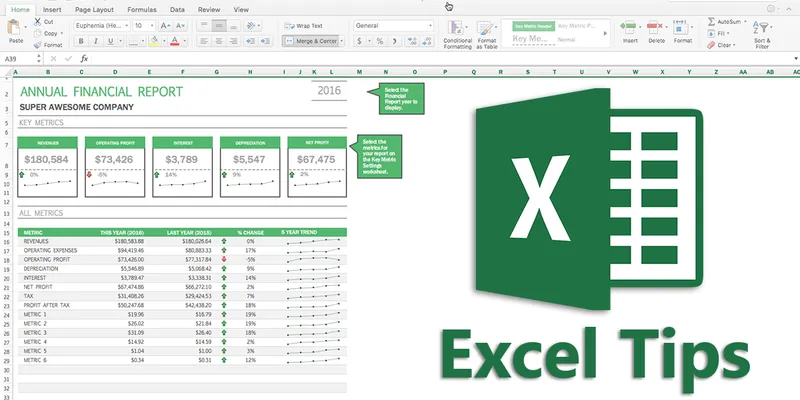Click the Paste clipboard icon
800x400 pixels.
coord(16,28)
